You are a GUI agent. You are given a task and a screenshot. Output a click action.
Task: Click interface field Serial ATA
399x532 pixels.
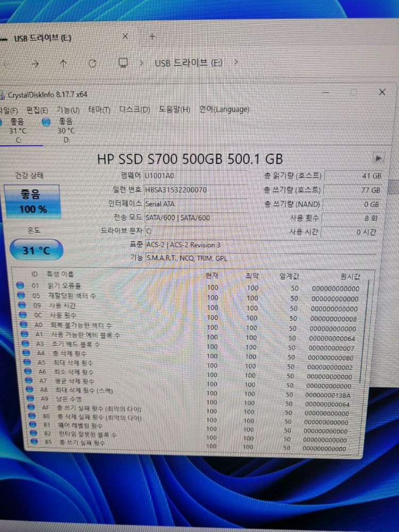195,204
